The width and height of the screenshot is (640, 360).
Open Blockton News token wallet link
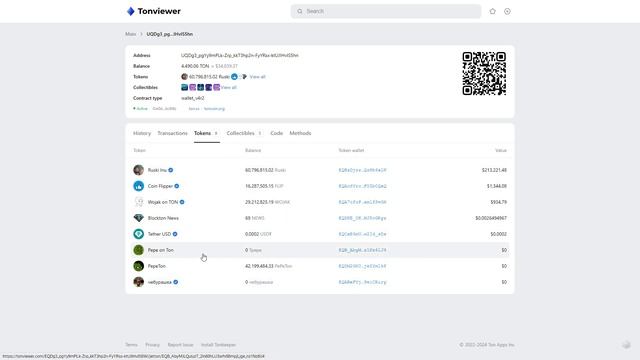pos(362,218)
